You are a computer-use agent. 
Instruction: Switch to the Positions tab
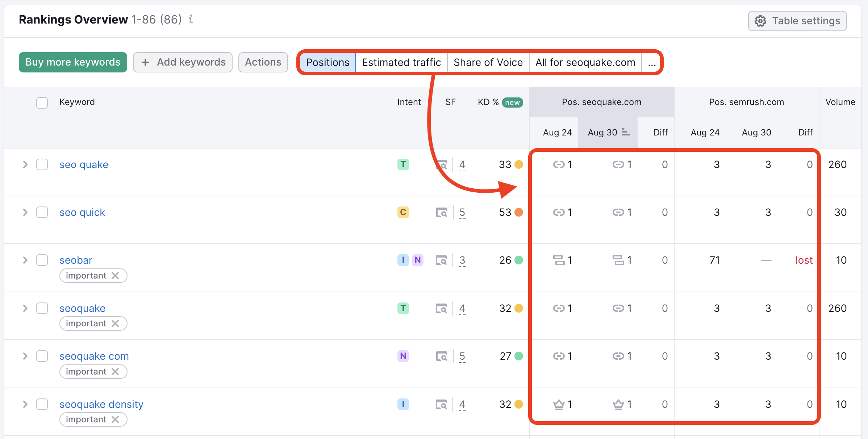327,62
